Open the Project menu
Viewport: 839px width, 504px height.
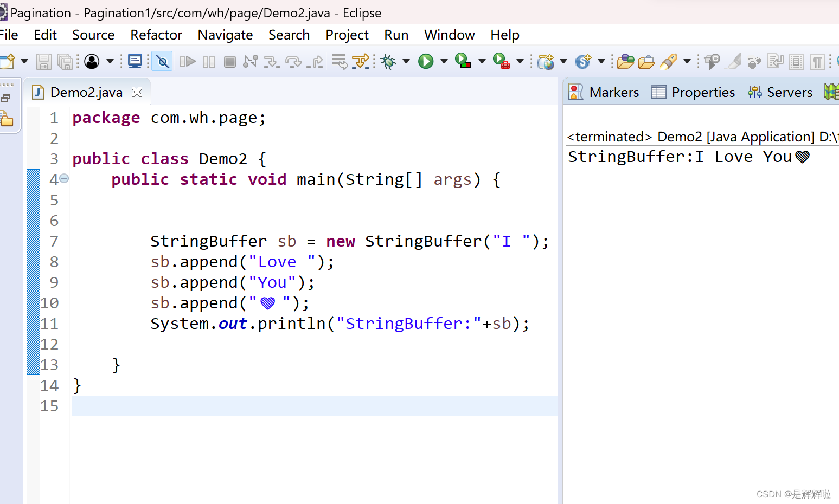click(347, 35)
